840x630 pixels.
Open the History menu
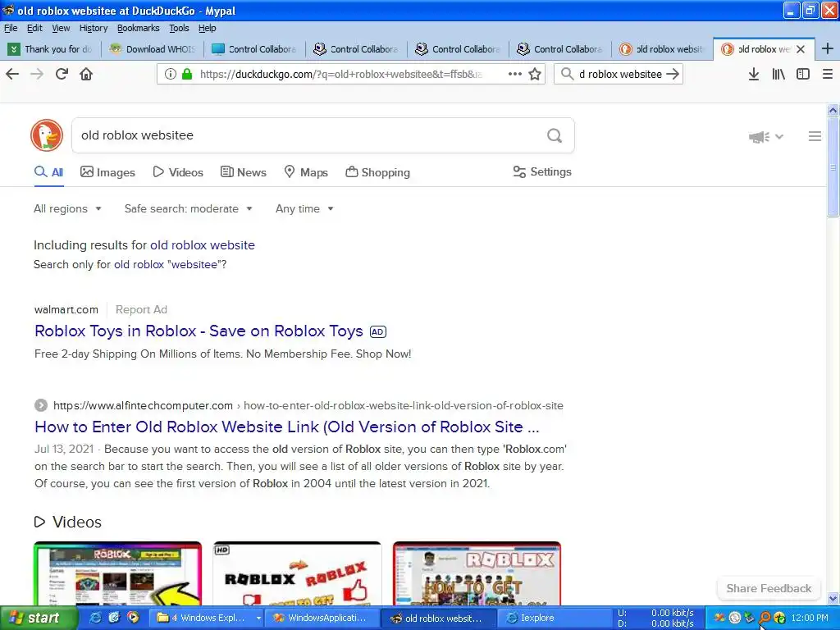click(94, 28)
